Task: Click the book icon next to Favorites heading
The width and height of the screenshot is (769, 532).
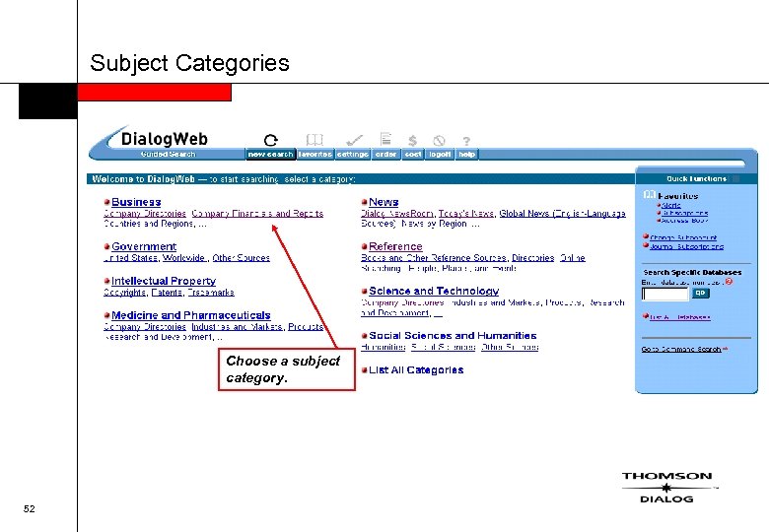Action: 650,195
